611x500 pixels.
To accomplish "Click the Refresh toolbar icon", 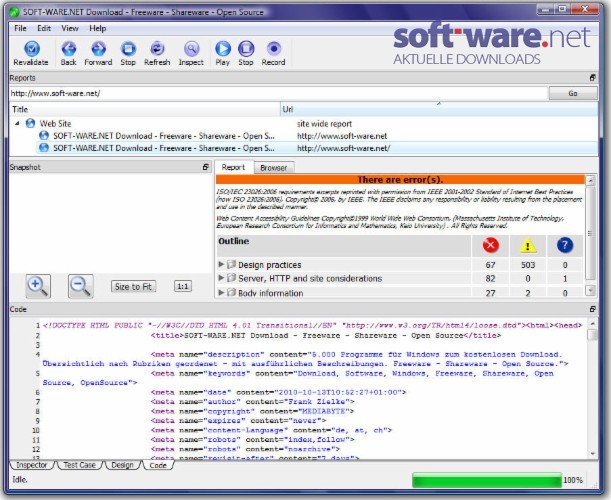I will pos(157,49).
